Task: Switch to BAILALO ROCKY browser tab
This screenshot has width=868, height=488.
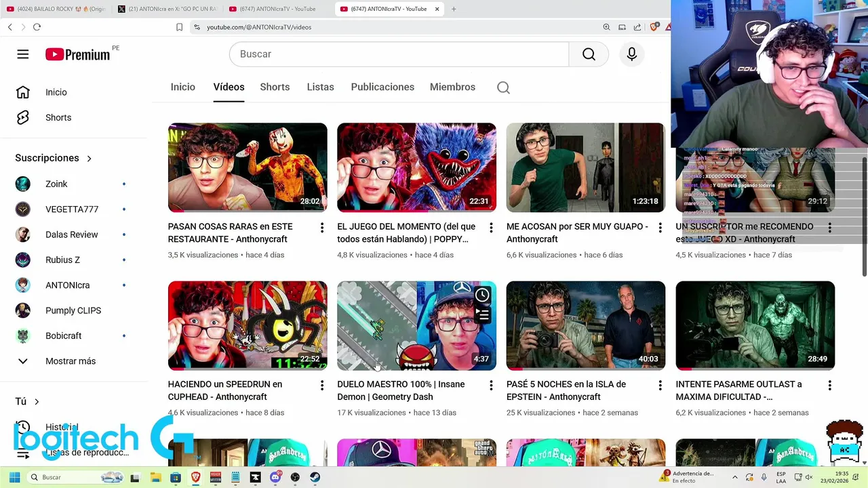Action: point(56,9)
